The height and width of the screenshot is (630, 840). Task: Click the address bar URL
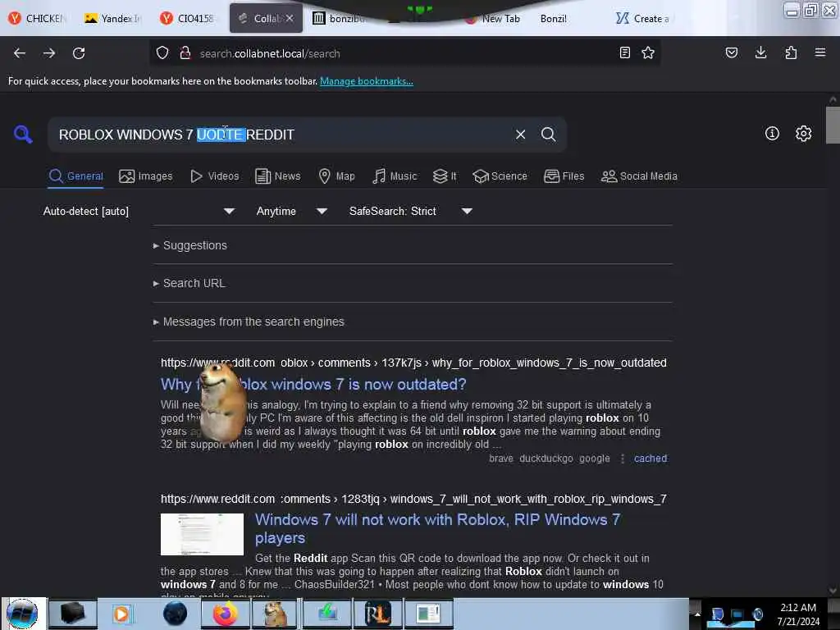[270, 53]
